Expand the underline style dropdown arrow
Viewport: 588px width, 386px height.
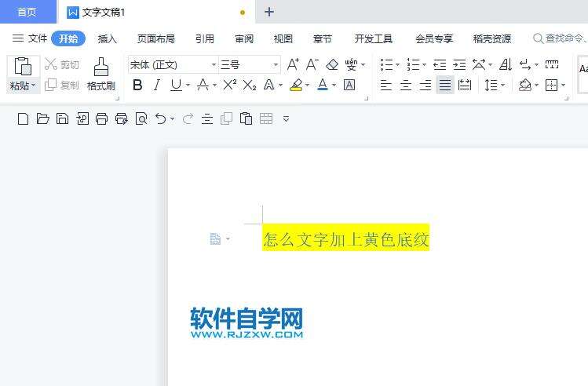click(x=188, y=86)
